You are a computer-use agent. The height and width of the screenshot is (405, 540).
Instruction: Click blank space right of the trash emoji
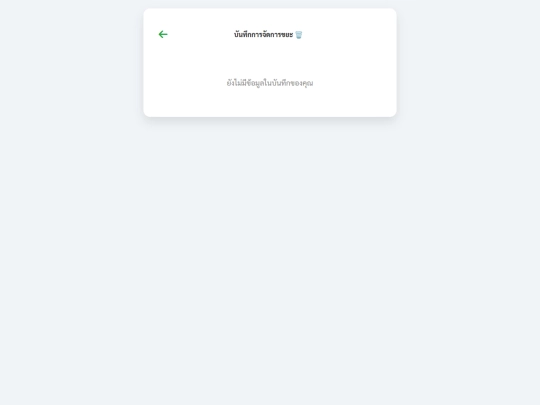348,35
